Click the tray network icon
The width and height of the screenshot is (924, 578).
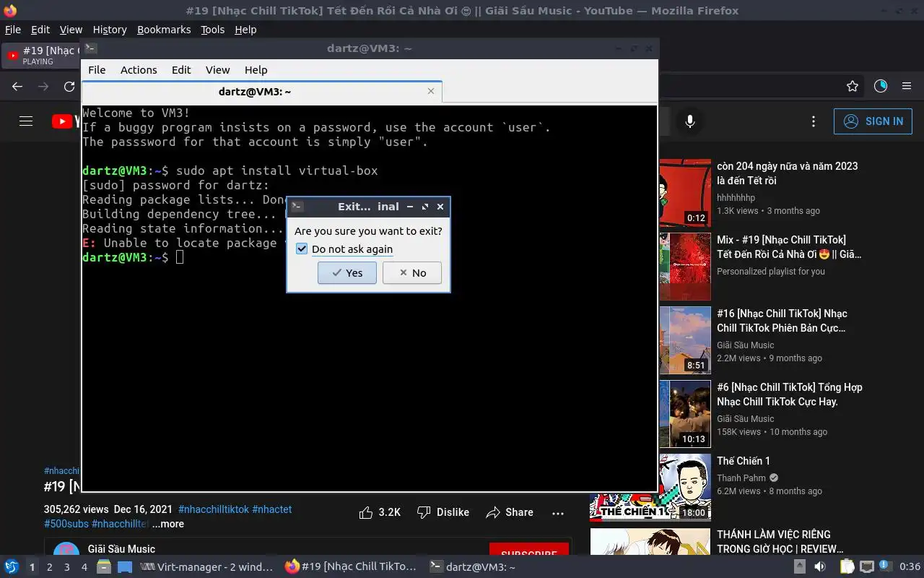tap(867, 567)
